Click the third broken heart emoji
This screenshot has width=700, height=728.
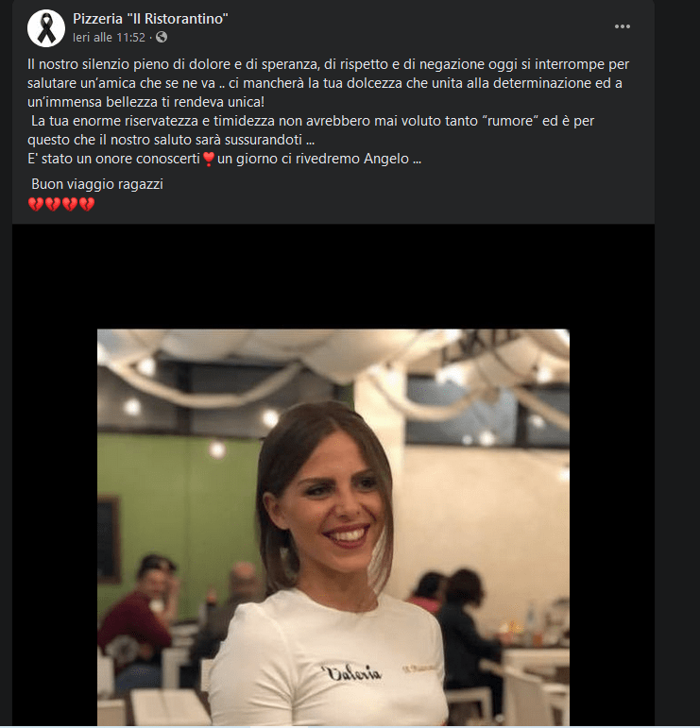(70, 204)
